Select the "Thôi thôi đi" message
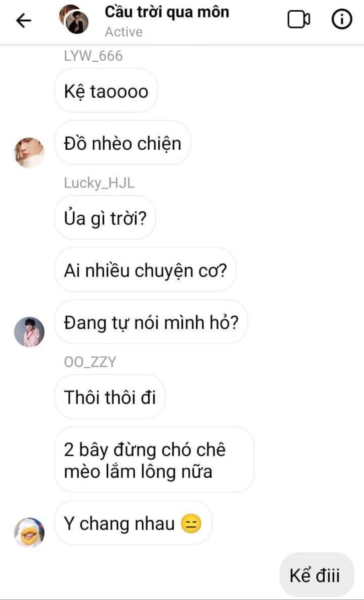Image resolution: width=364 pixels, height=600 pixels. point(110,397)
